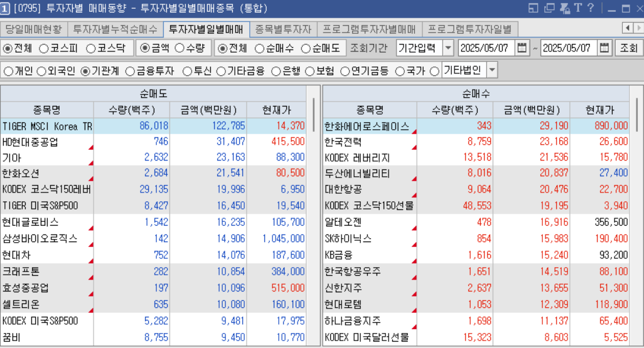The image size is (644, 348).
Task: Click the right arrow to scroll the tabs
Action: coord(638,28)
